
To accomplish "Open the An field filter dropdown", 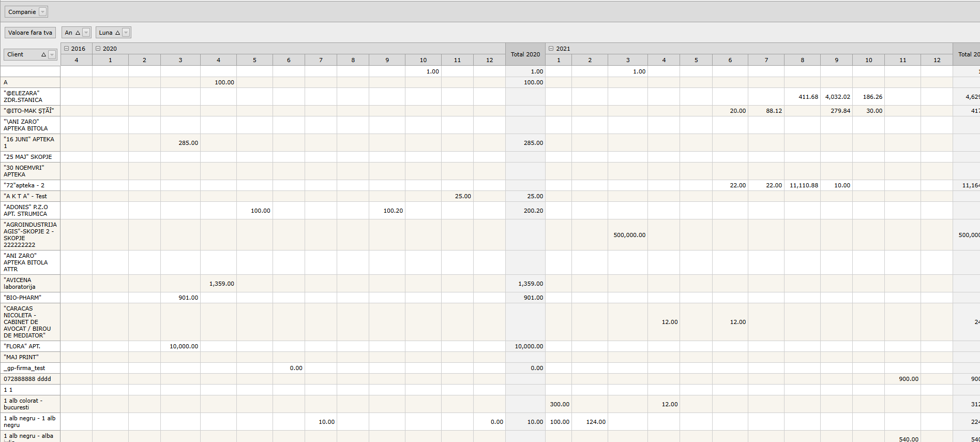I will (x=86, y=33).
